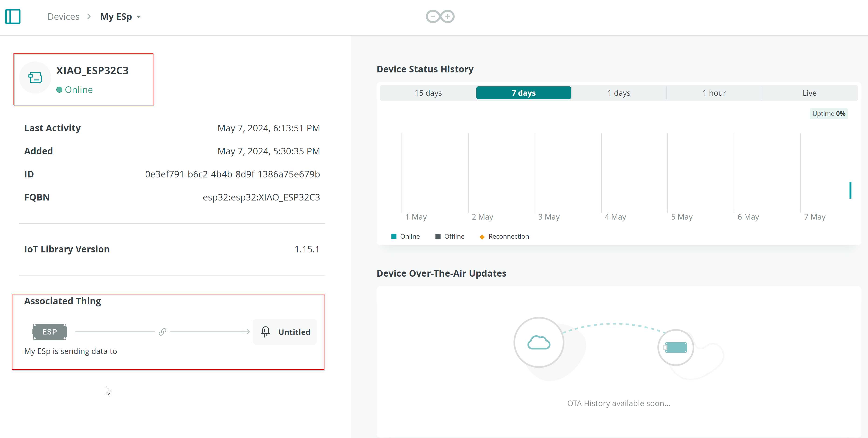
Task: Click the Arduino IoT Cloud logo icon
Action: pos(441,16)
